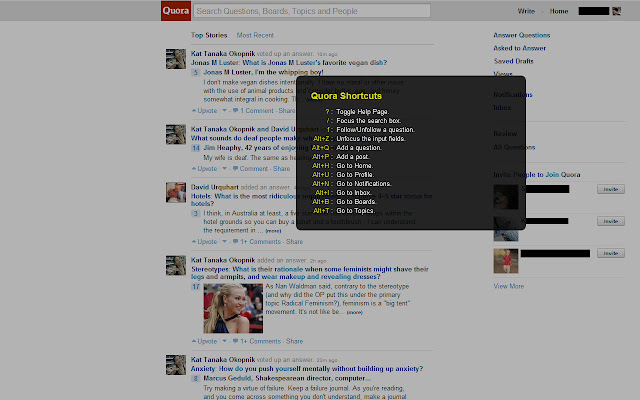Open 1 Comment on vegan dish answer
Screen dimensions: 640x400
point(253,111)
